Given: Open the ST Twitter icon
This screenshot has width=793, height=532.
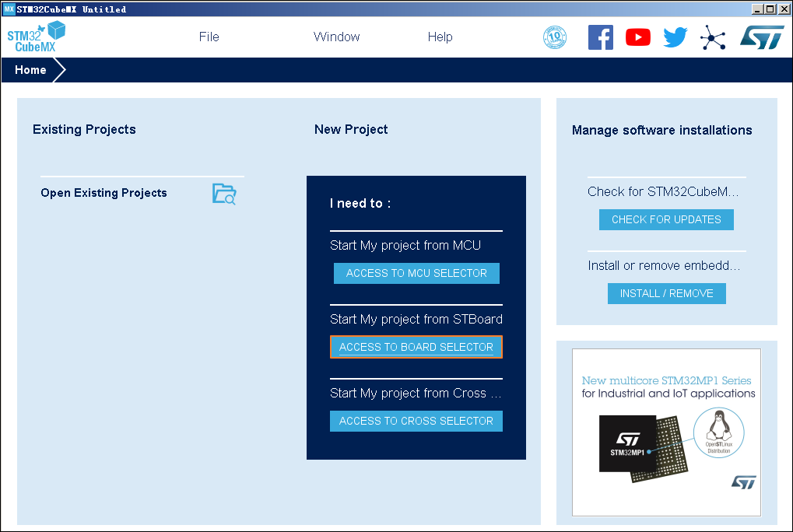Looking at the screenshot, I should click(x=675, y=37).
